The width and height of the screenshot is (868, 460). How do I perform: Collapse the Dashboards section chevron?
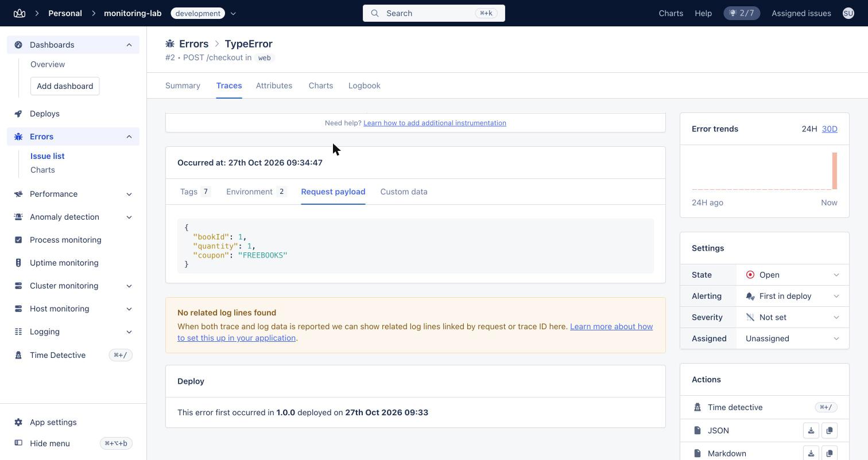pos(129,45)
